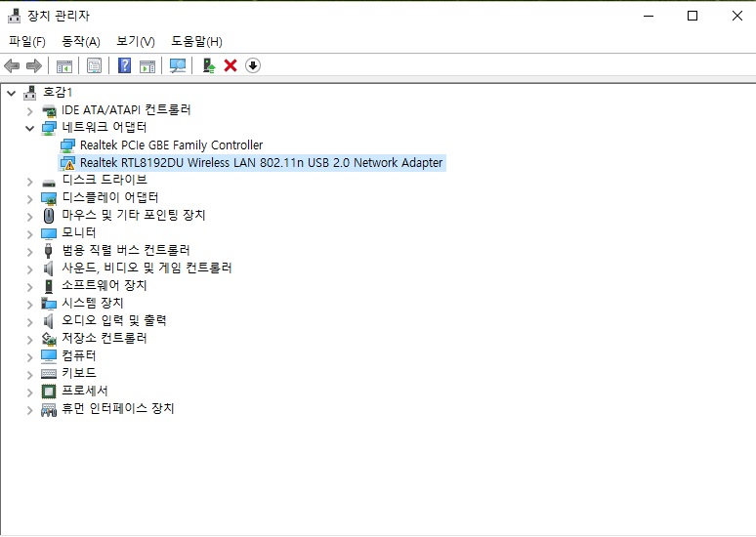Expand the 프로세서 node
The width and height of the screenshot is (756, 537).
click(x=30, y=392)
